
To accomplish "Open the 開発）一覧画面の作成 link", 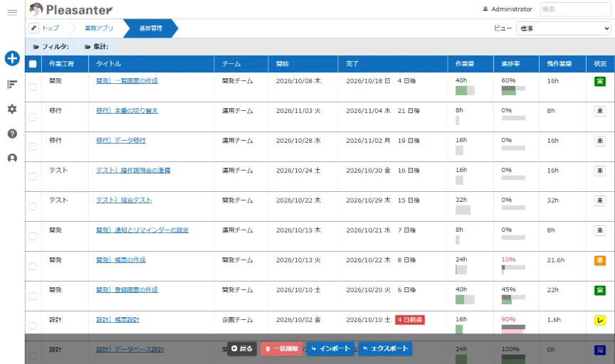I will pos(127,81).
